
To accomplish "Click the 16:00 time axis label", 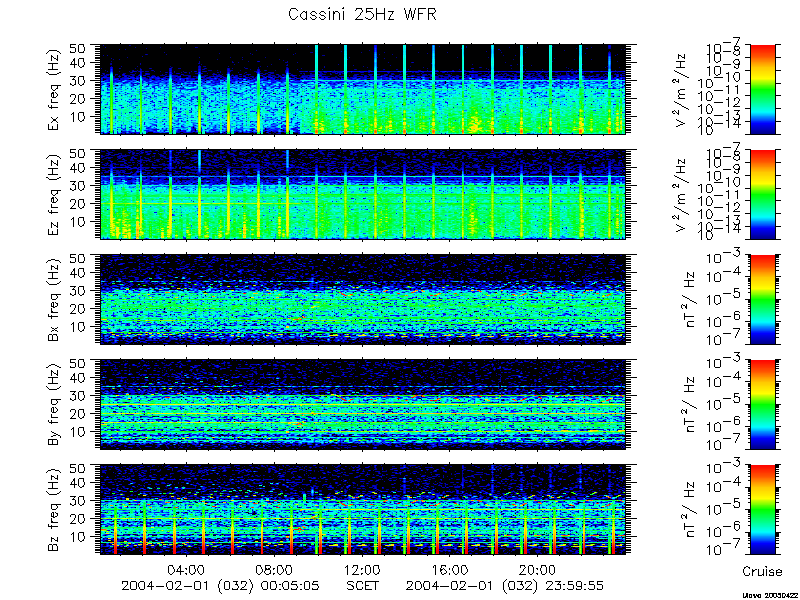I will [450, 569].
